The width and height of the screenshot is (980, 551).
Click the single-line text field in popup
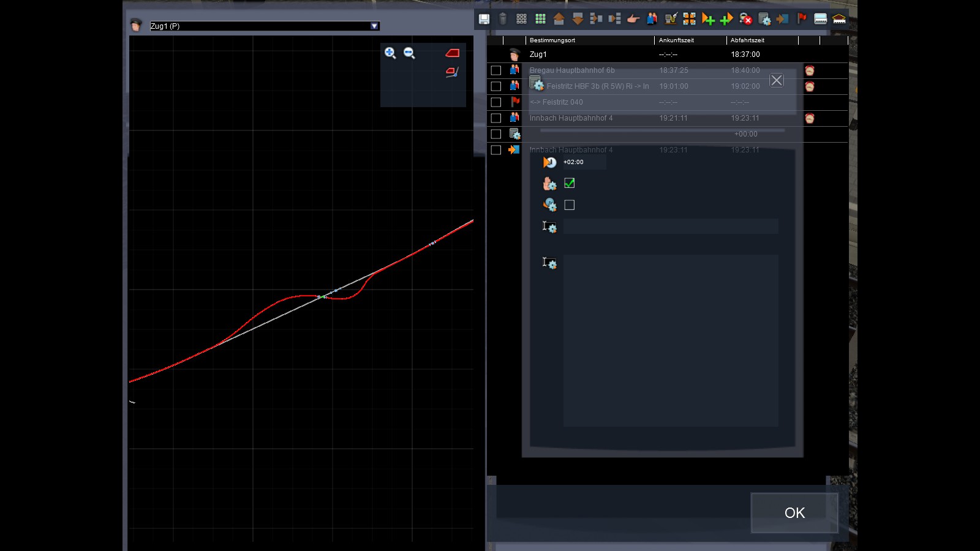671,227
